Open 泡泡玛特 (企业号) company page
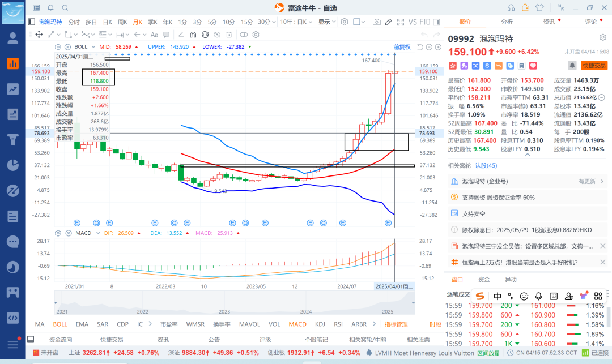Image resolution: width=612 pixels, height=364 pixels. (x=528, y=181)
